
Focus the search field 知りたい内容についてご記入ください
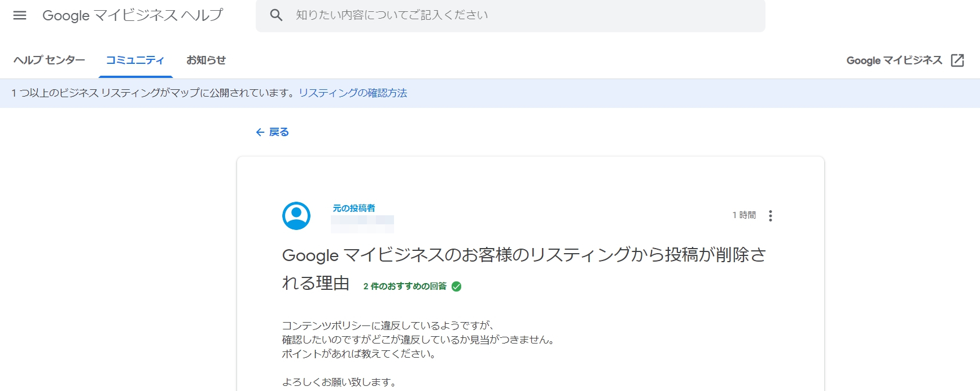[x=510, y=15]
